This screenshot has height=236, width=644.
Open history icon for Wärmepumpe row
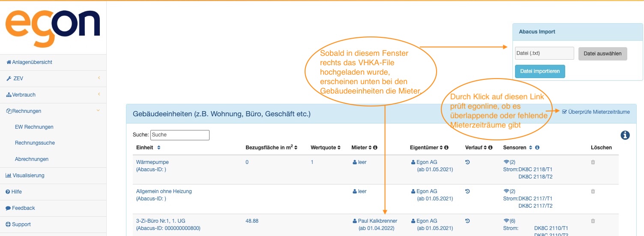(x=467, y=162)
